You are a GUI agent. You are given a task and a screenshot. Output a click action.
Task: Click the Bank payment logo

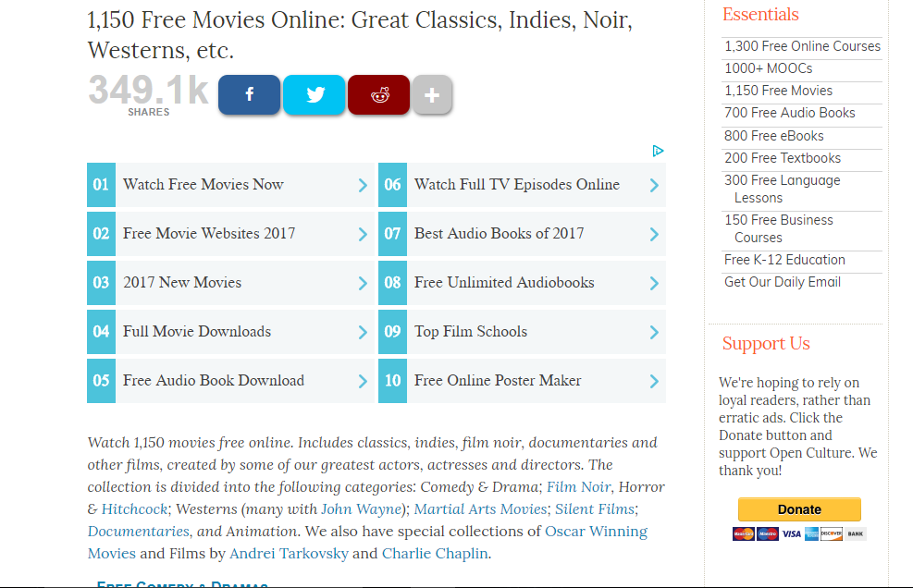click(856, 533)
